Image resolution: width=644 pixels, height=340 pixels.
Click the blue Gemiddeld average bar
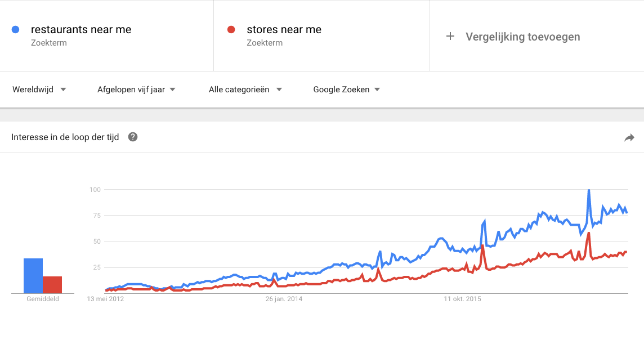pos(33,276)
